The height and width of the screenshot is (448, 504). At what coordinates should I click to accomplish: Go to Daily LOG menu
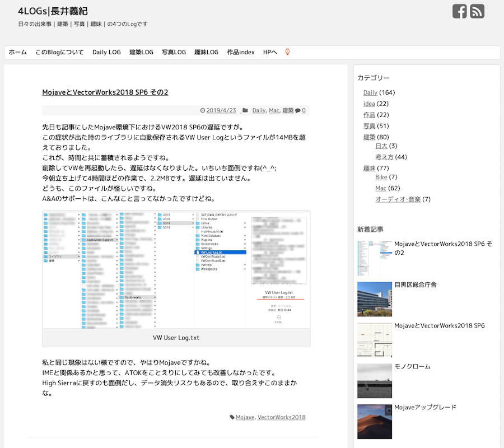click(106, 52)
